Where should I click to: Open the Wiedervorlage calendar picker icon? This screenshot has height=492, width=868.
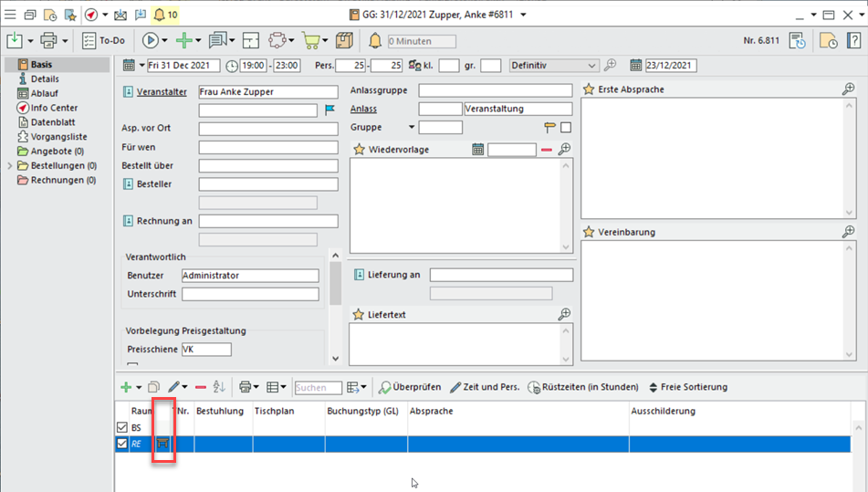[477, 150]
